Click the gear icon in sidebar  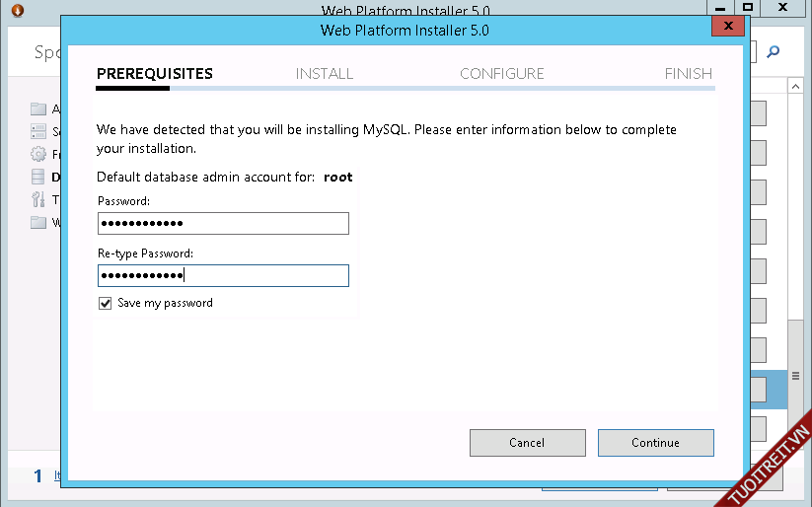[38, 154]
